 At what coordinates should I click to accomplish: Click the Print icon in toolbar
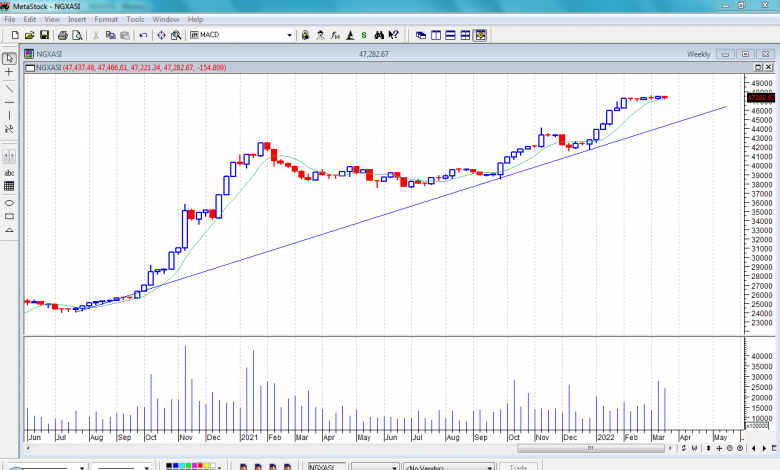pos(61,35)
